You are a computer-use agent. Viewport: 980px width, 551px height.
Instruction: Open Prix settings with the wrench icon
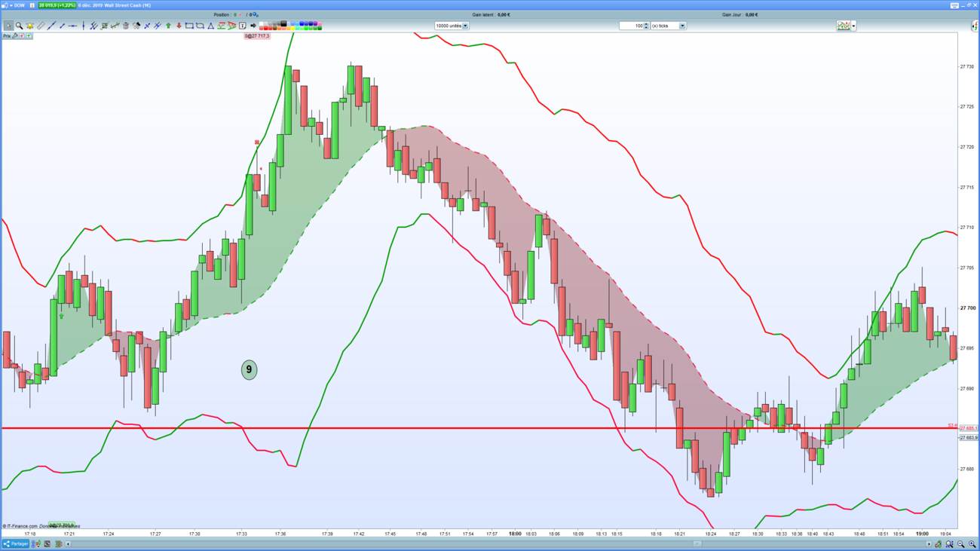point(15,36)
